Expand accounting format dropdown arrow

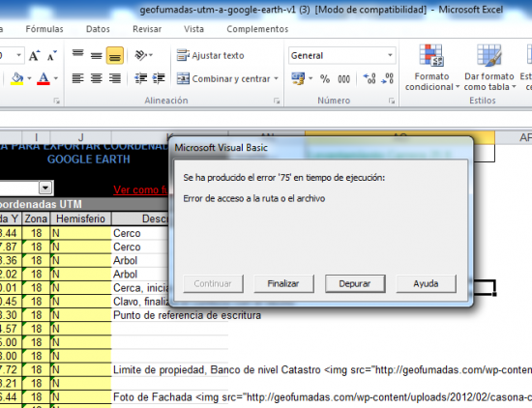click(x=310, y=78)
